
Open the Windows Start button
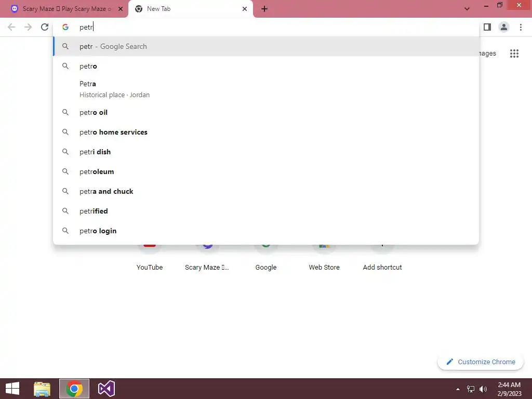[12, 389]
